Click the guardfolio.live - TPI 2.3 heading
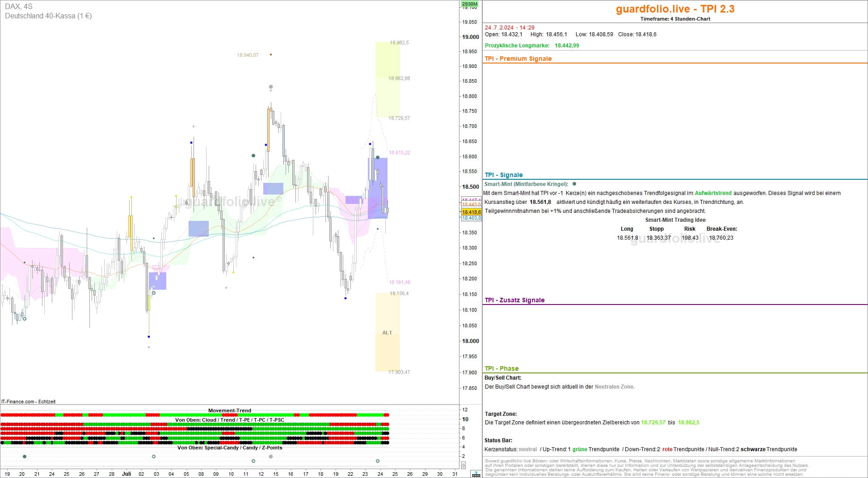This screenshot has height=478, width=868. tap(675, 9)
